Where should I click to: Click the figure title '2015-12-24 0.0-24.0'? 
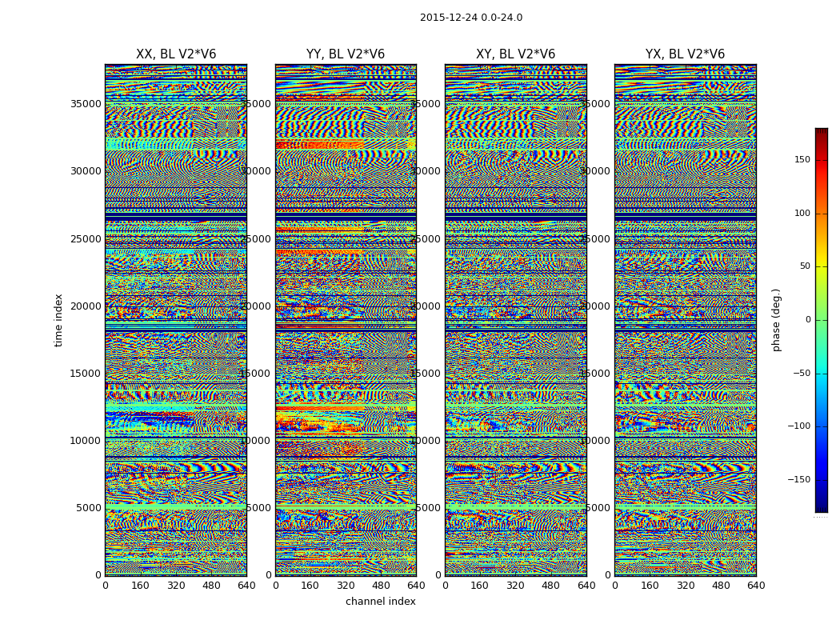470,18
